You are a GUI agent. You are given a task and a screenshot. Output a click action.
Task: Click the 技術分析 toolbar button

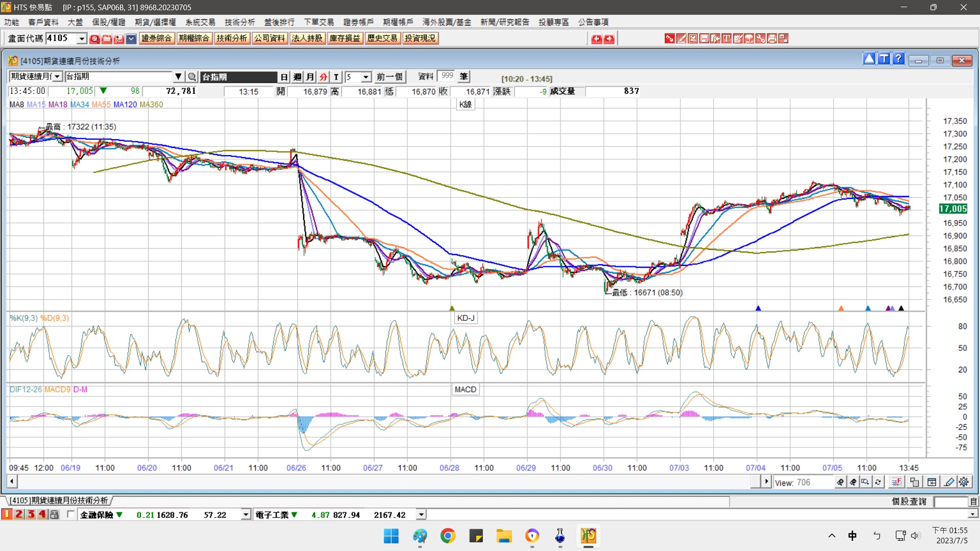[232, 39]
